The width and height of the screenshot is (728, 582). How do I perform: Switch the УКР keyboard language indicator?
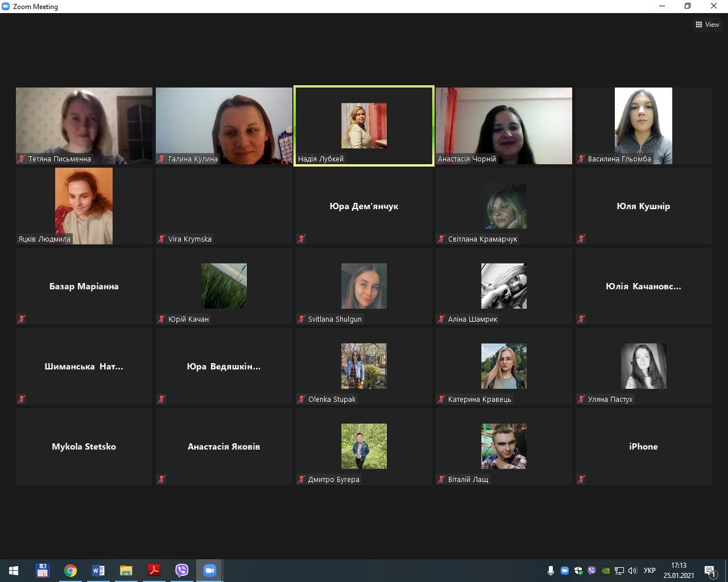point(650,571)
